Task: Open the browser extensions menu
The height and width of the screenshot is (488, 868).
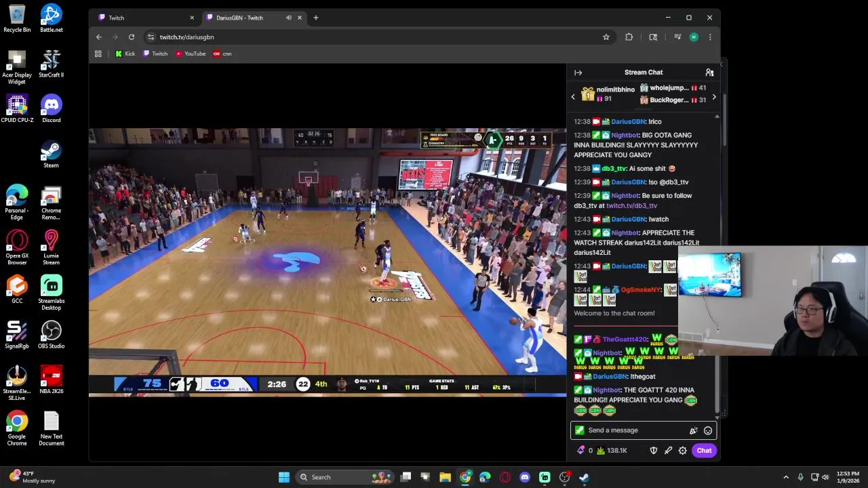Action: (x=629, y=37)
